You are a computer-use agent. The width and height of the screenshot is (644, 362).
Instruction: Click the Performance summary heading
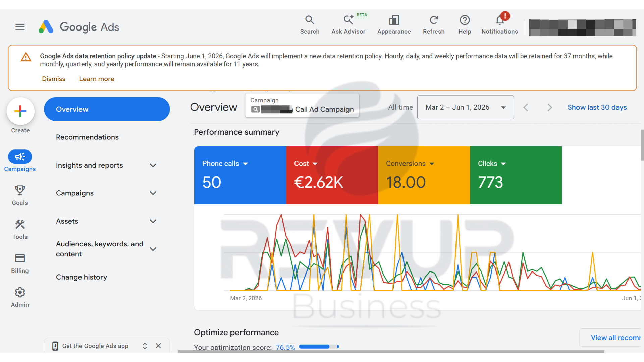click(x=236, y=132)
